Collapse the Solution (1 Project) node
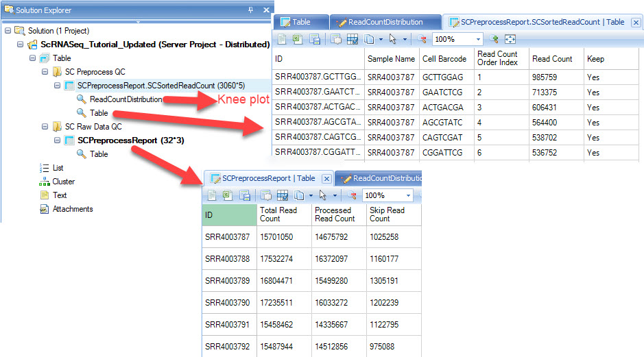Viewport: 644px width, 357px height. [8, 31]
